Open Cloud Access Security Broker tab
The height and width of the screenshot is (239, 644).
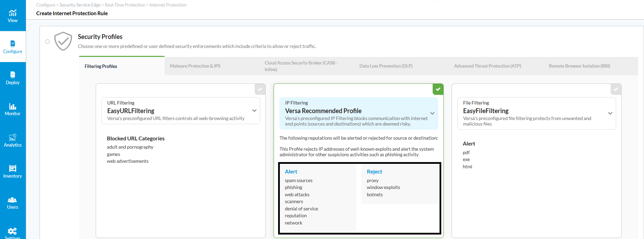pos(301,66)
